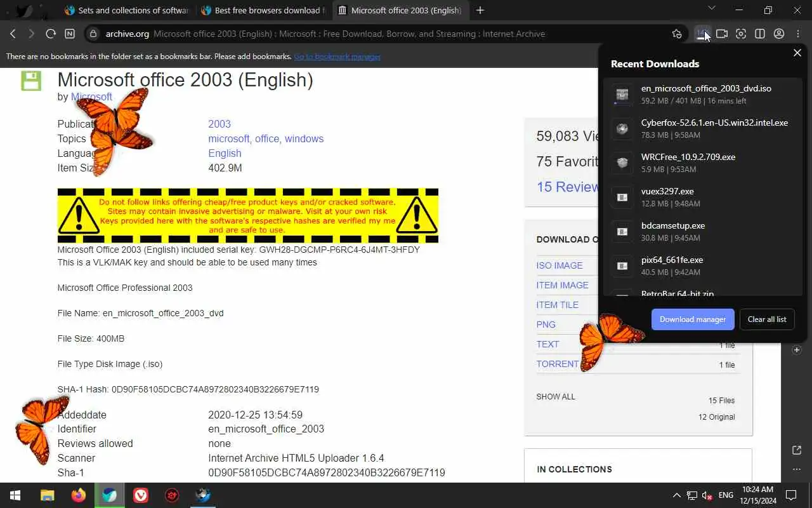The height and width of the screenshot is (508, 812).
Task: Open the 15 Reviews link
Action: (567, 187)
